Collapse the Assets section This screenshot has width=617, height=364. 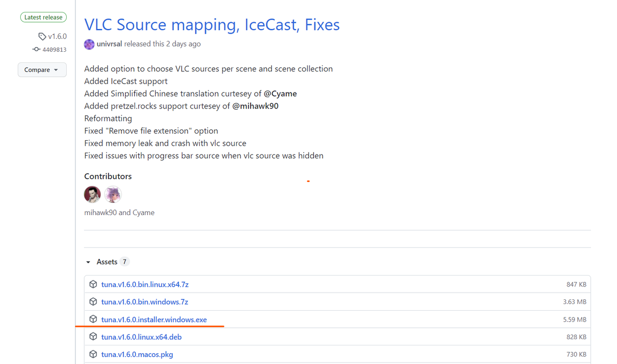(89, 262)
